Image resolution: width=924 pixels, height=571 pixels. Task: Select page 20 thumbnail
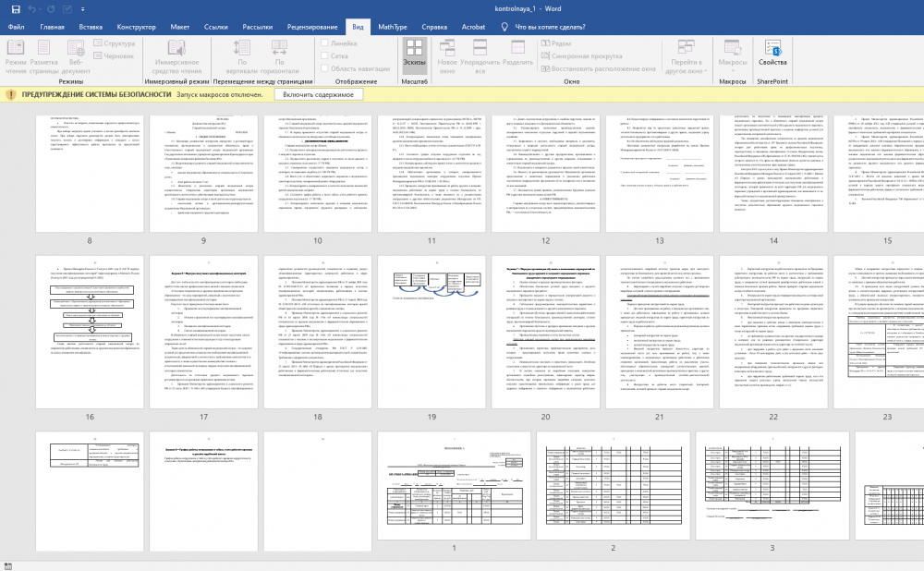pos(546,332)
